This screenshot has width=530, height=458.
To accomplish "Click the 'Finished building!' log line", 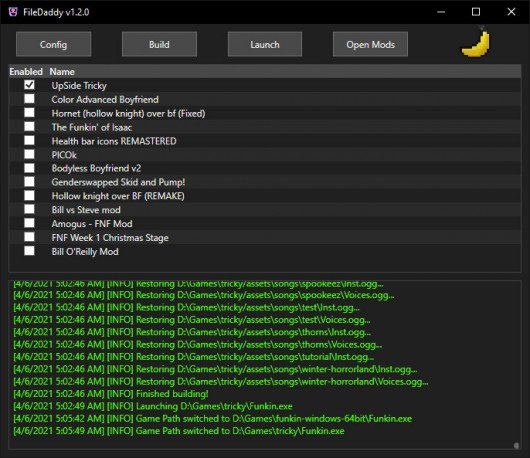I will (x=111, y=394).
